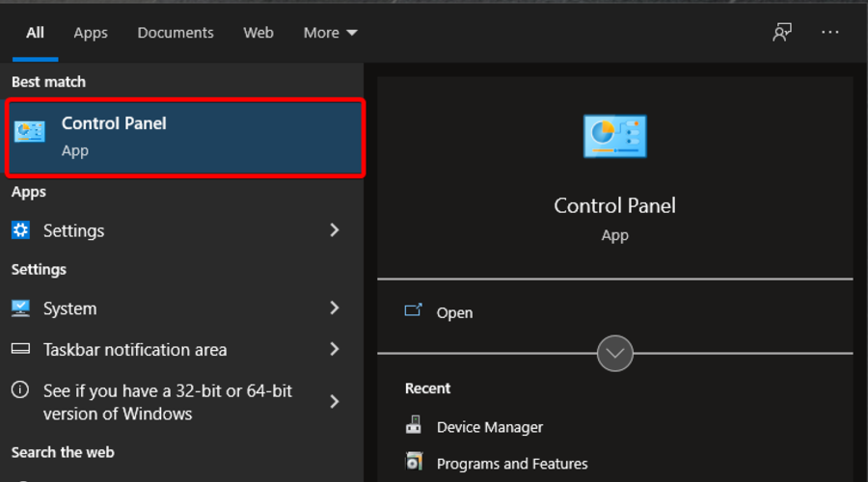Expand the Settings app result arrow

(335, 230)
